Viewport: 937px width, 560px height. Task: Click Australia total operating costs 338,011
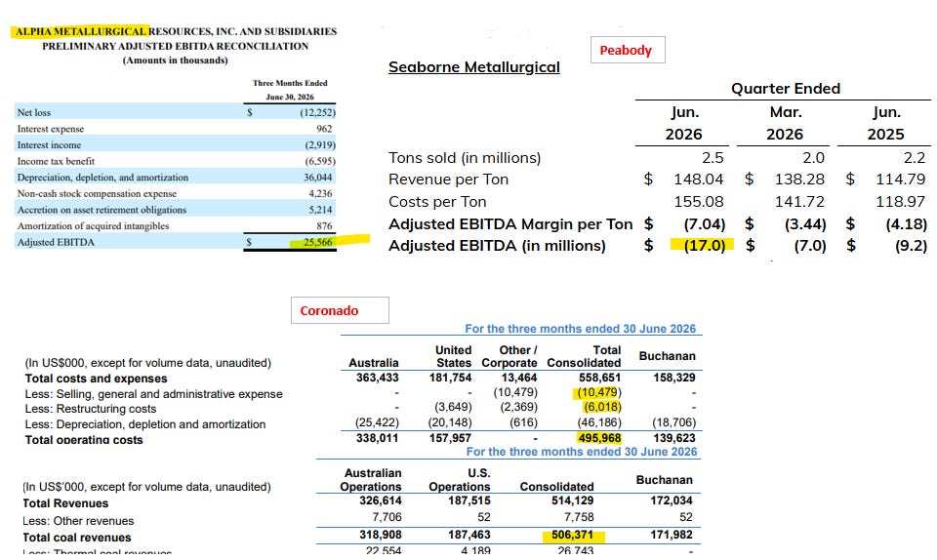(377, 438)
